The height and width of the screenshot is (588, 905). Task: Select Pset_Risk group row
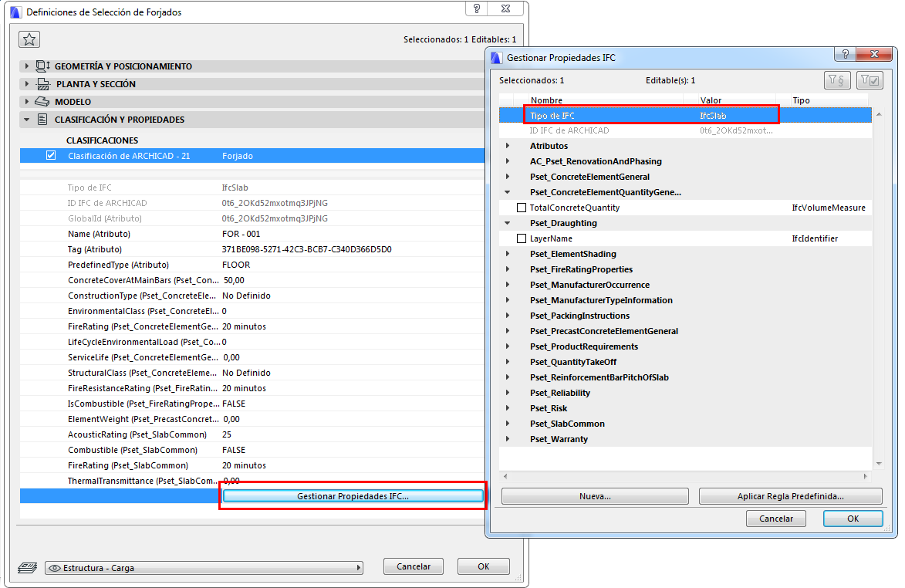point(685,408)
